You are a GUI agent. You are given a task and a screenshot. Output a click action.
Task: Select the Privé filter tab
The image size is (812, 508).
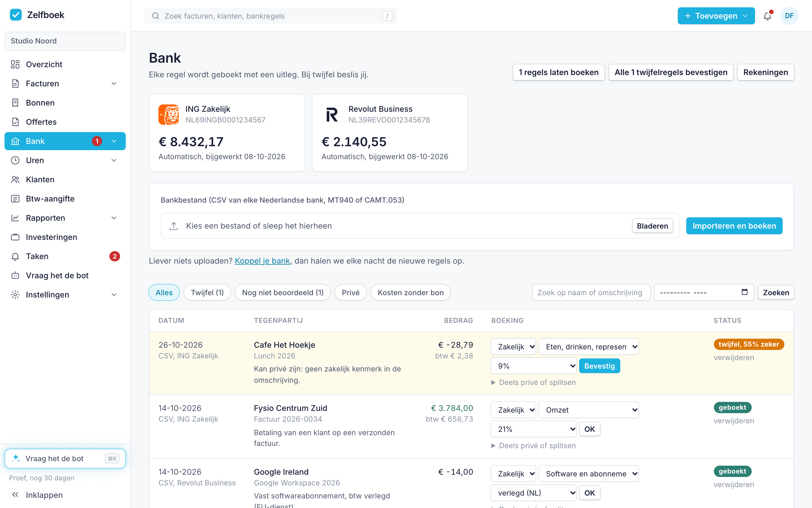click(x=350, y=292)
